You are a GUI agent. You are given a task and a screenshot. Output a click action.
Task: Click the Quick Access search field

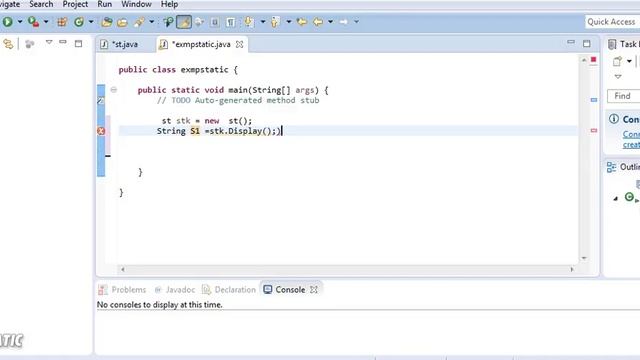pos(612,22)
